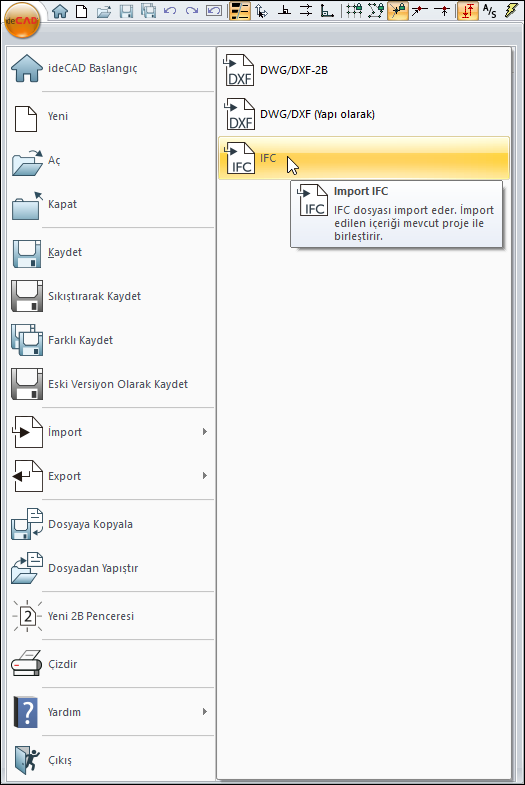Click the new blank document toolbar icon
The width and height of the screenshot is (525, 785).
(81, 11)
